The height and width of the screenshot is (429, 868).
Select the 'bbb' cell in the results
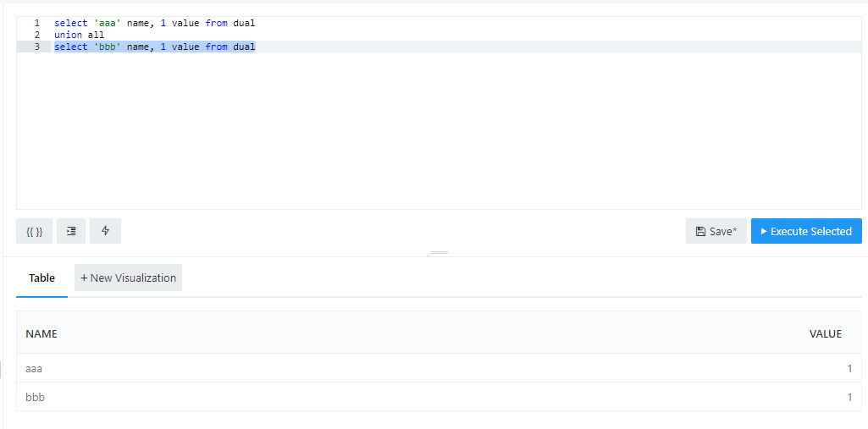tap(35, 397)
